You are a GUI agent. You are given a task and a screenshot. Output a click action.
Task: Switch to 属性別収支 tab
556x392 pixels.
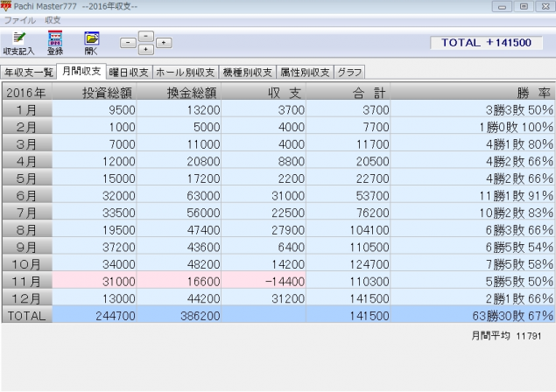(x=305, y=73)
